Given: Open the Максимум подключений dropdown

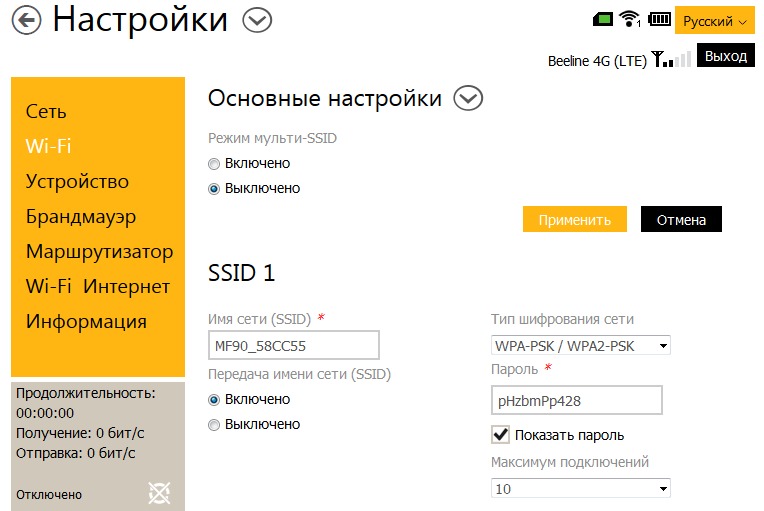Looking at the screenshot, I should pyautogui.click(x=580, y=489).
